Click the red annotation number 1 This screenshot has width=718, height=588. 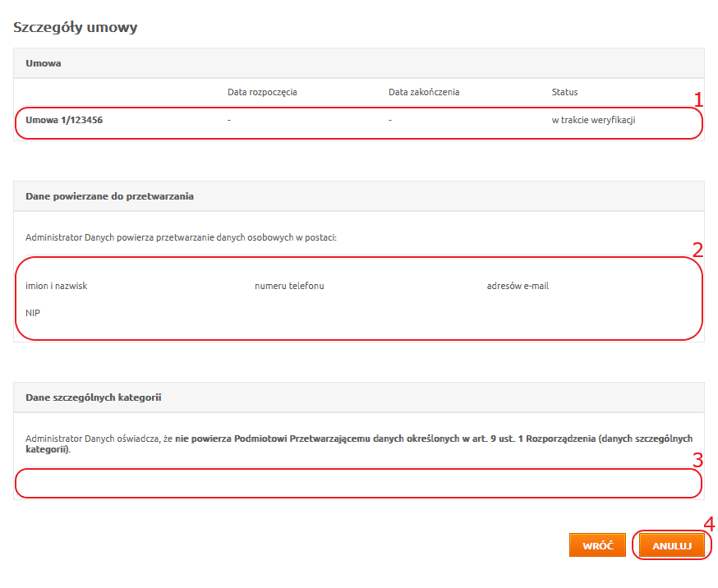click(x=698, y=99)
